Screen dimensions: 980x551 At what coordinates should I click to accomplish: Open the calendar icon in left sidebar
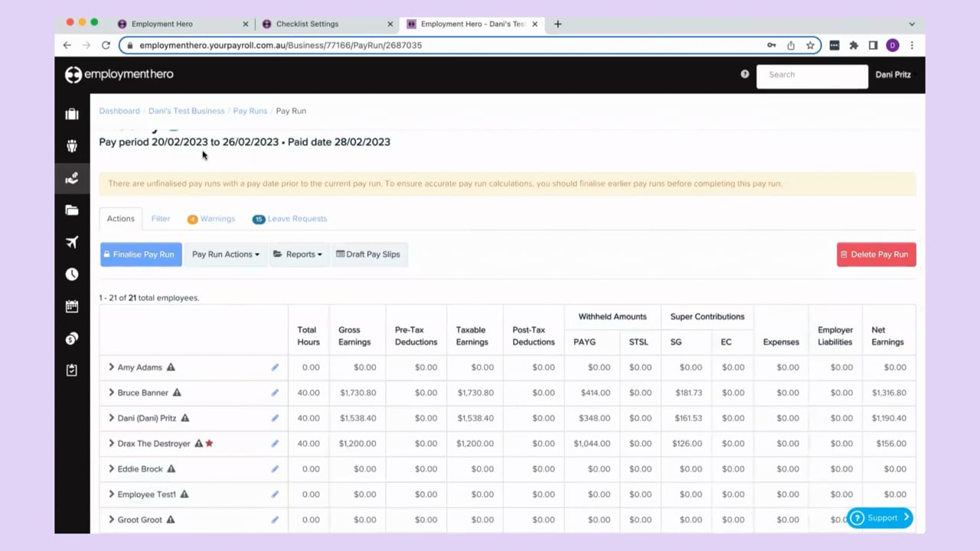(72, 307)
